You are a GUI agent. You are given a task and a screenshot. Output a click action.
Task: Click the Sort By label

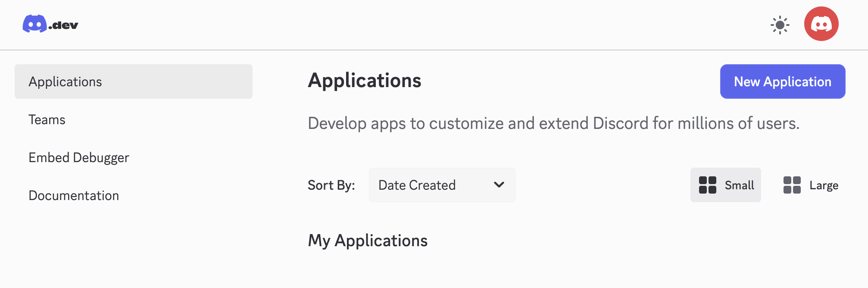[331, 185]
